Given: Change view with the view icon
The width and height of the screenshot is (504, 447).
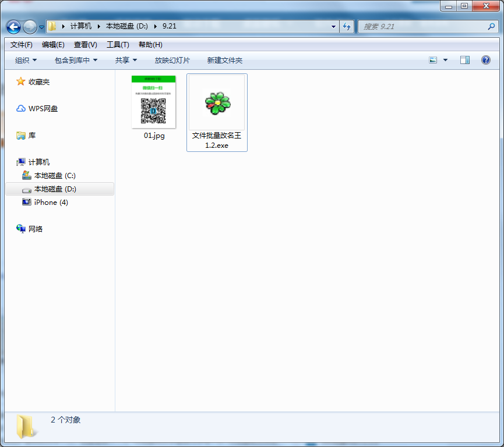Looking at the screenshot, I should click(x=433, y=60).
